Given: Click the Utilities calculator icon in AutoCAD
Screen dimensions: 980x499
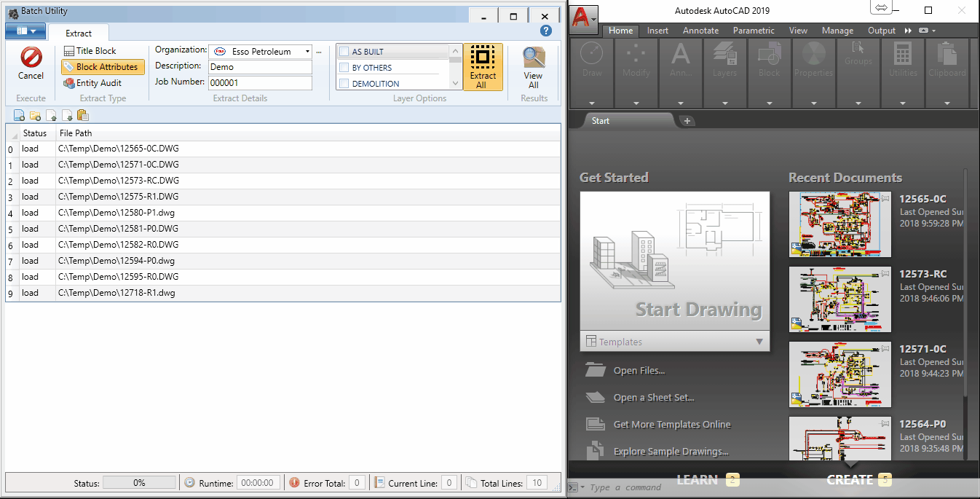Looking at the screenshot, I should coord(903,53).
